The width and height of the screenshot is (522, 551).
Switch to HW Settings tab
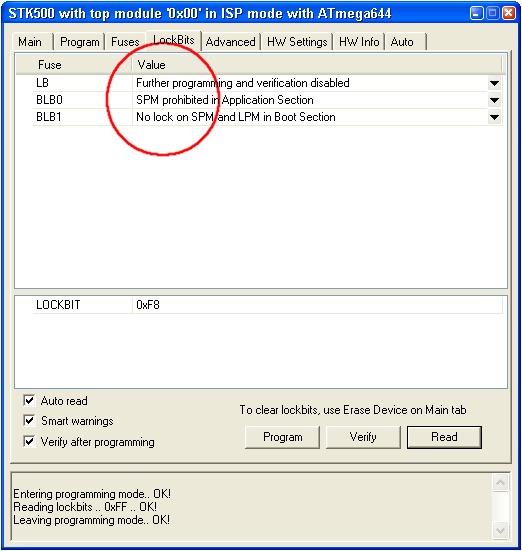pos(297,42)
